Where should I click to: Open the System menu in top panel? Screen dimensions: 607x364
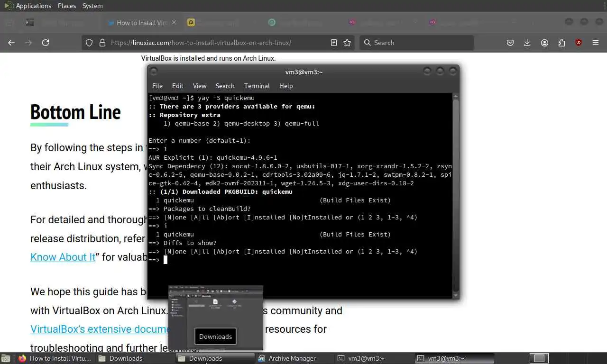[x=92, y=6]
